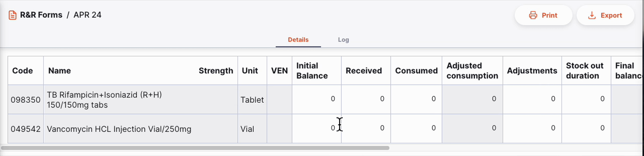Edit Consumed value for Vancomycin HCL

(416, 128)
